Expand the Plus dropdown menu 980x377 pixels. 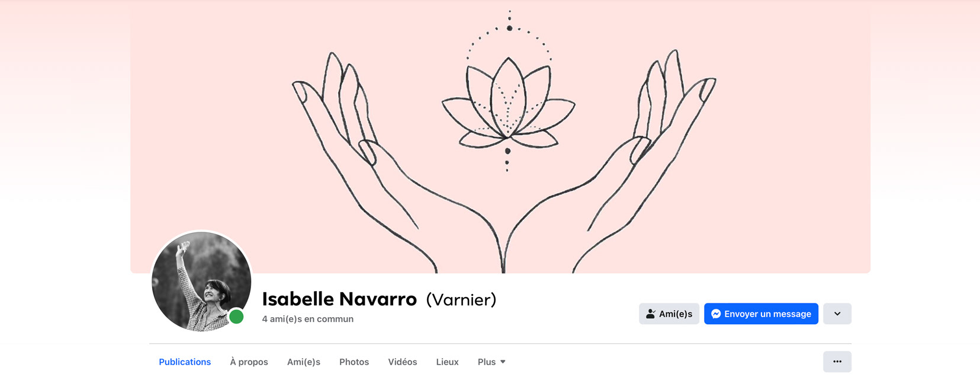coord(491,362)
